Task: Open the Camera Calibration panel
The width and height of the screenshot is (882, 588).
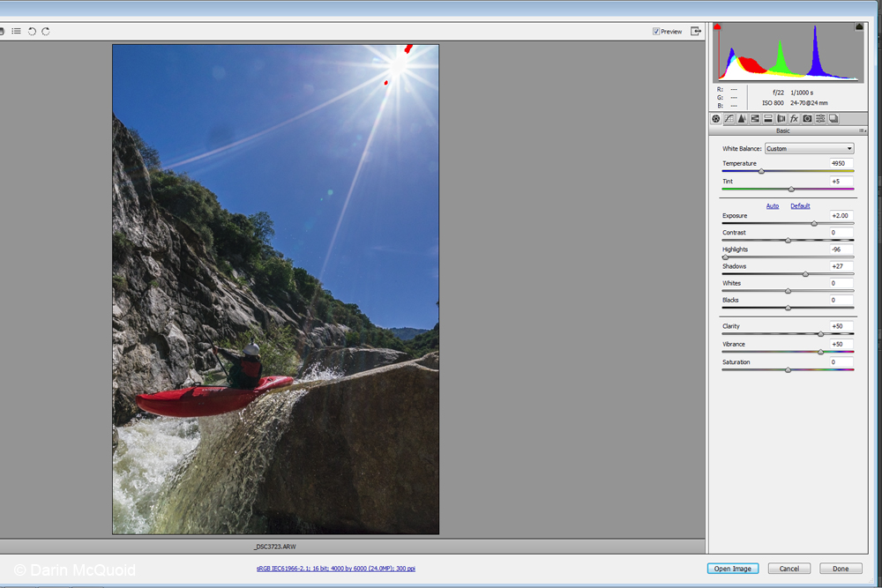Action: point(807,118)
